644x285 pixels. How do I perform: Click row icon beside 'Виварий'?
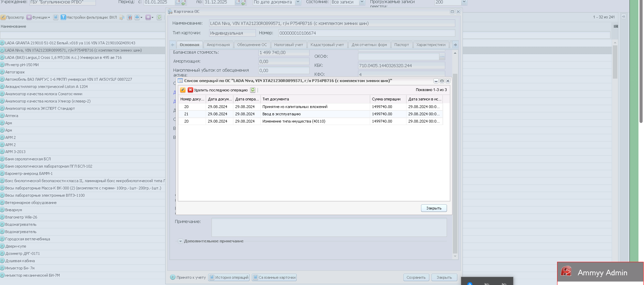[2, 210]
